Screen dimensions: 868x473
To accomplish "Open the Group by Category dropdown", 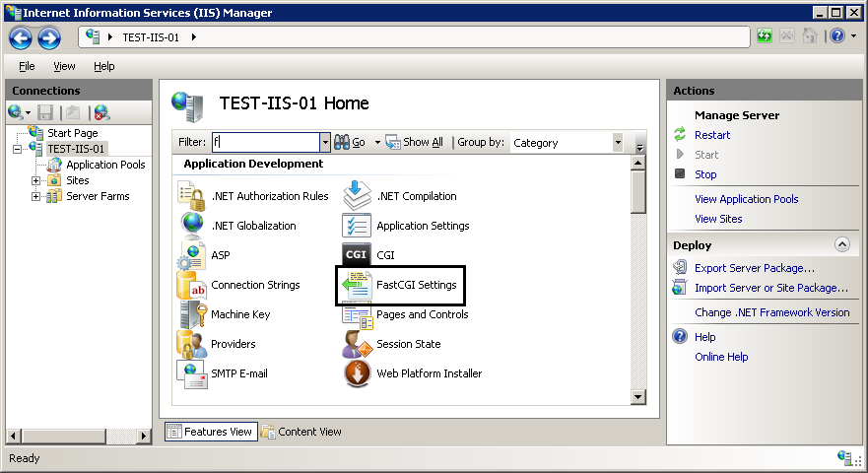I will (617, 143).
